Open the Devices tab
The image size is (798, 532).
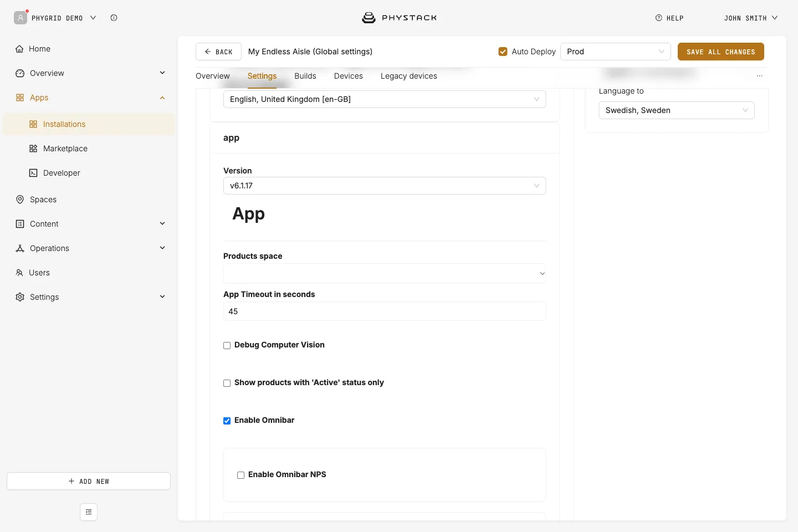point(349,76)
